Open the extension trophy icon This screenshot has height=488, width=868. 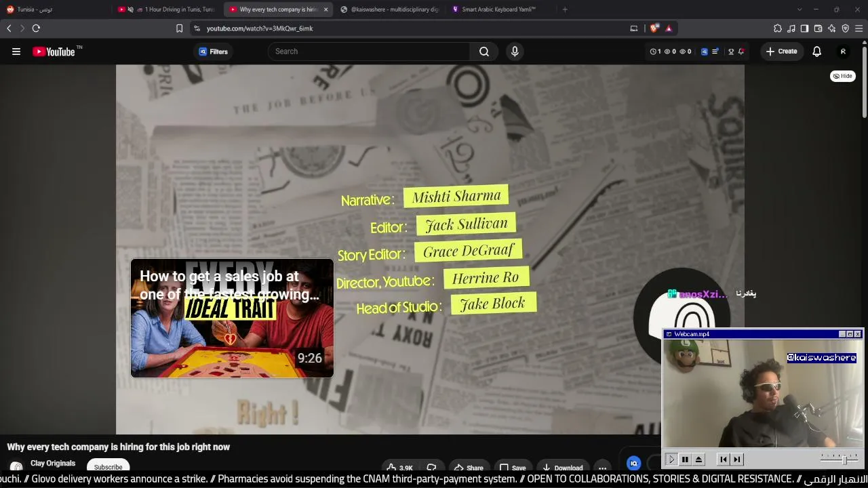731,52
